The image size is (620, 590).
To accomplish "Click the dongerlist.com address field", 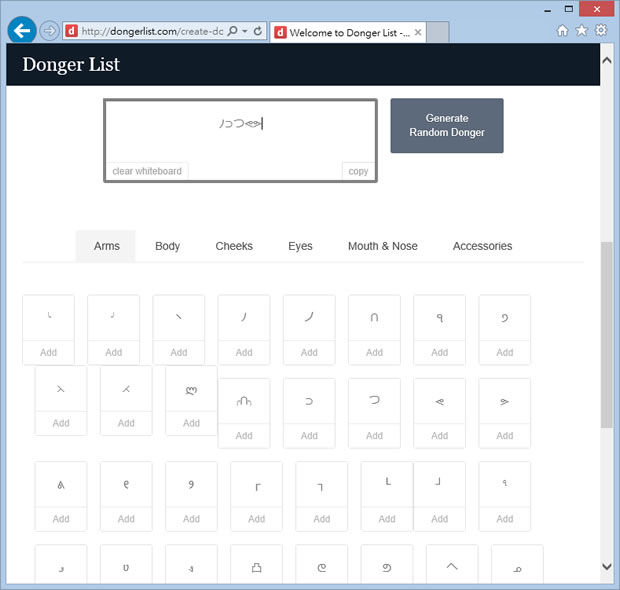I will 152,31.
